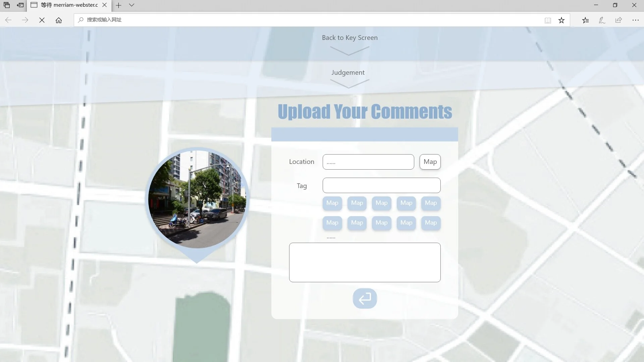Viewport: 644px width, 362px height.
Task: Click the browser home icon
Action: (x=59, y=20)
